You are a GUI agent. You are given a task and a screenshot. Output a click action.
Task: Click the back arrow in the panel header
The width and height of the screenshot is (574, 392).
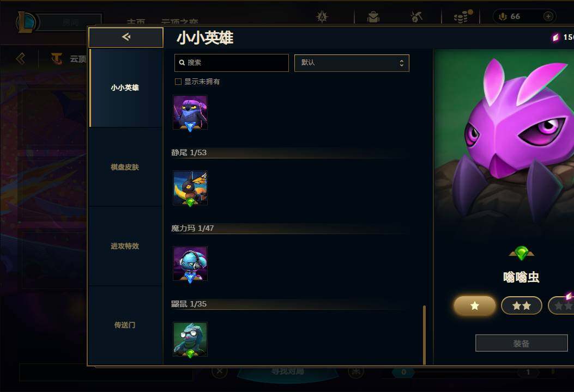click(x=126, y=37)
